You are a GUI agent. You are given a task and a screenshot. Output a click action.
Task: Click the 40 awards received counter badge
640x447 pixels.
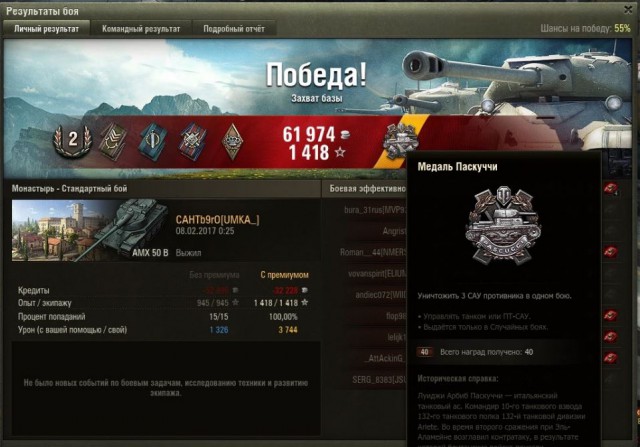424,352
